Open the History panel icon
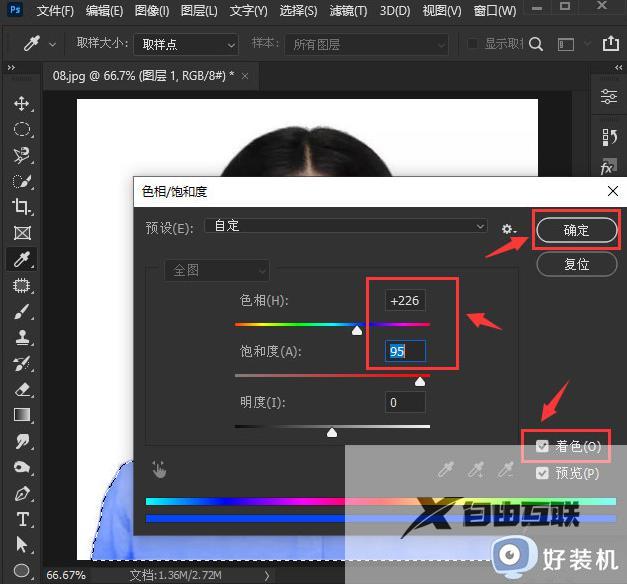627x584 pixels. (x=609, y=137)
